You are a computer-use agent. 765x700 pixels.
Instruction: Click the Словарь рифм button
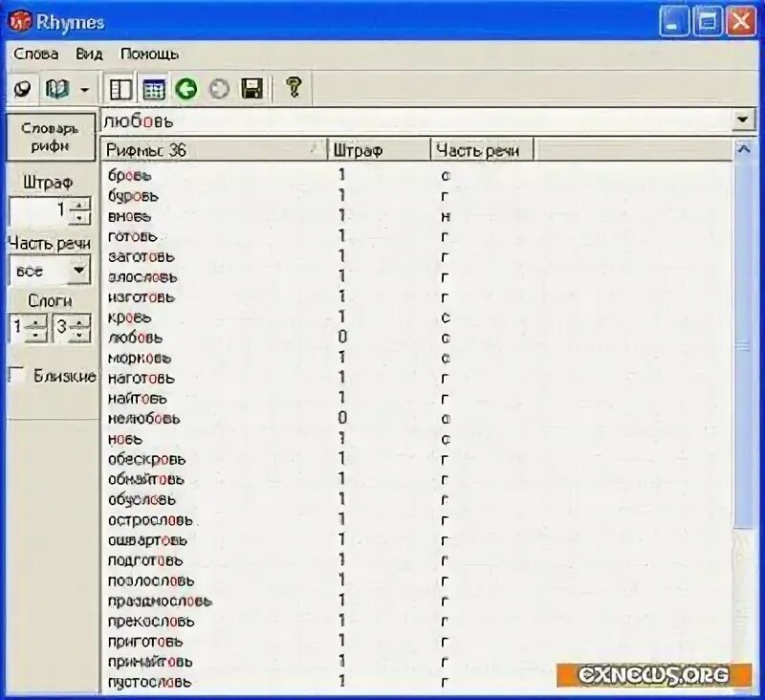coord(51,137)
